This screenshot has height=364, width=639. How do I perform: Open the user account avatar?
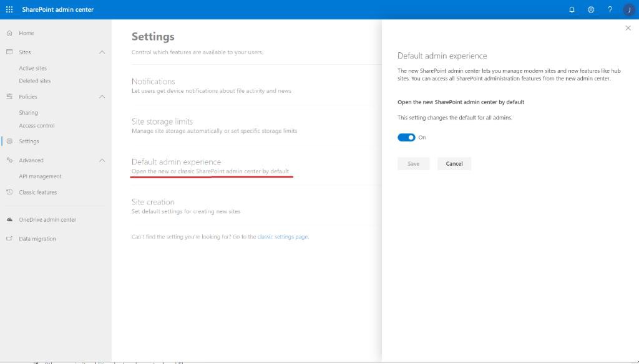(629, 10)
